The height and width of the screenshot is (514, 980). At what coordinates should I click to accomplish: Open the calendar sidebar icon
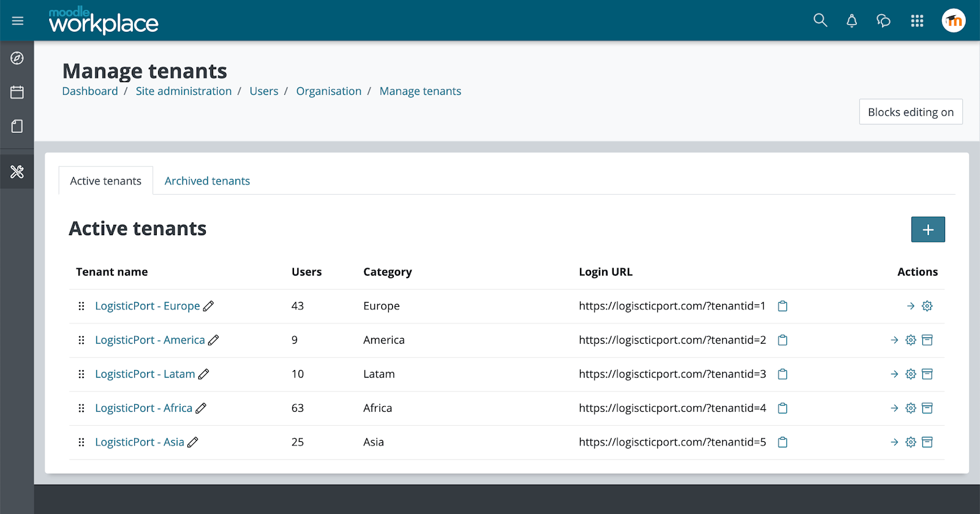(17, 93)
